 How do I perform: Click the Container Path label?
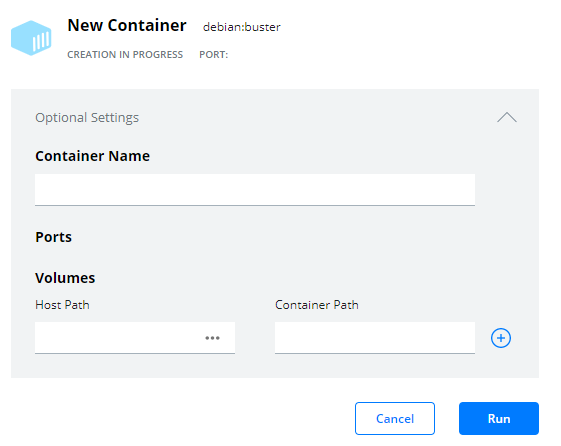[x=317, y=305]
